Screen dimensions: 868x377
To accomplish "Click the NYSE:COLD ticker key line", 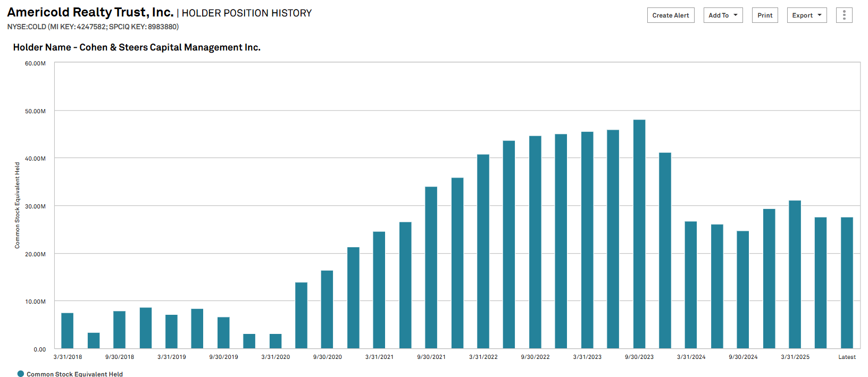I will click(x=93, y=27).
